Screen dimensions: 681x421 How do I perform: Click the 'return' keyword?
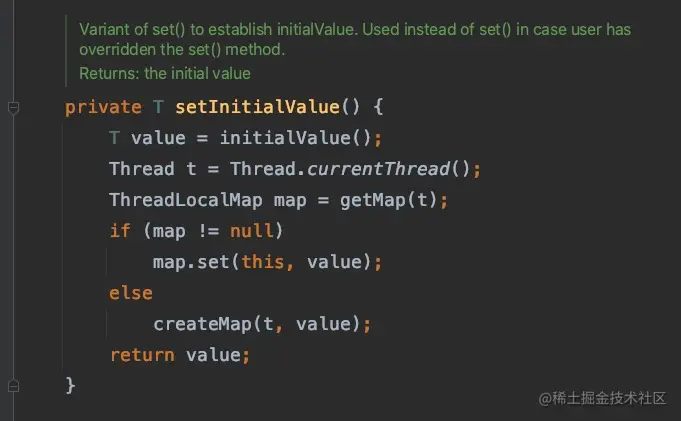click(x=141, y=355)
